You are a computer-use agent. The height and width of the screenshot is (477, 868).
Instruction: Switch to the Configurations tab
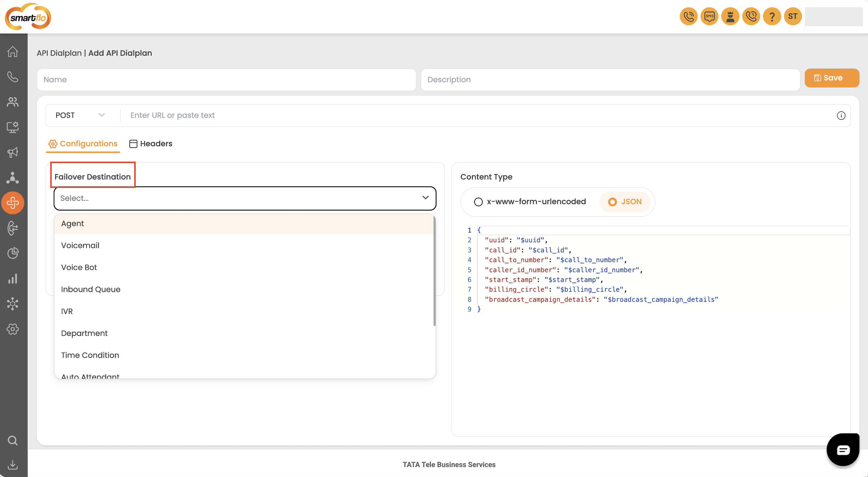pos(83,144)
